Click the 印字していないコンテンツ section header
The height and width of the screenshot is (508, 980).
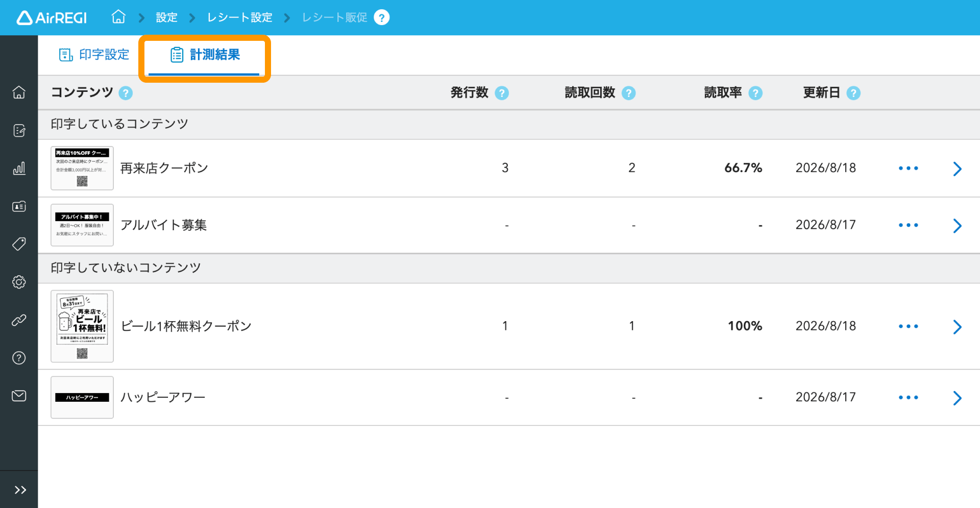point(126,268)
